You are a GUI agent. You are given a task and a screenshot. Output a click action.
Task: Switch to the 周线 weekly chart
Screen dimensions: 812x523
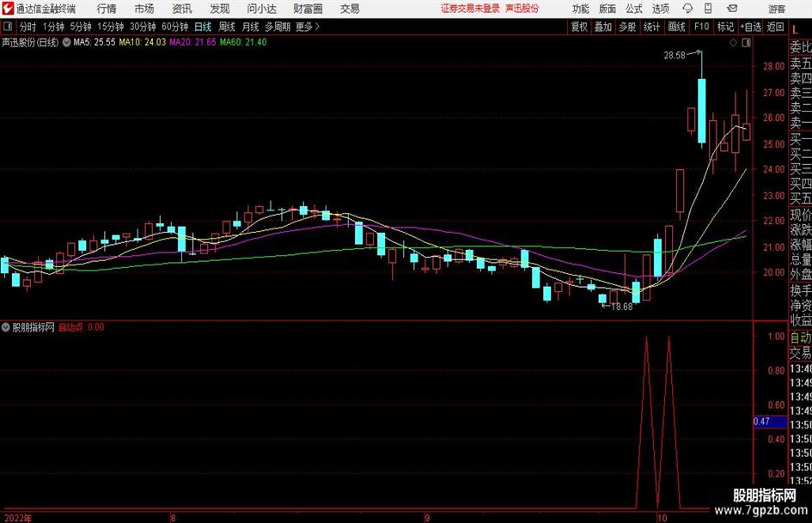click(227, 27)
